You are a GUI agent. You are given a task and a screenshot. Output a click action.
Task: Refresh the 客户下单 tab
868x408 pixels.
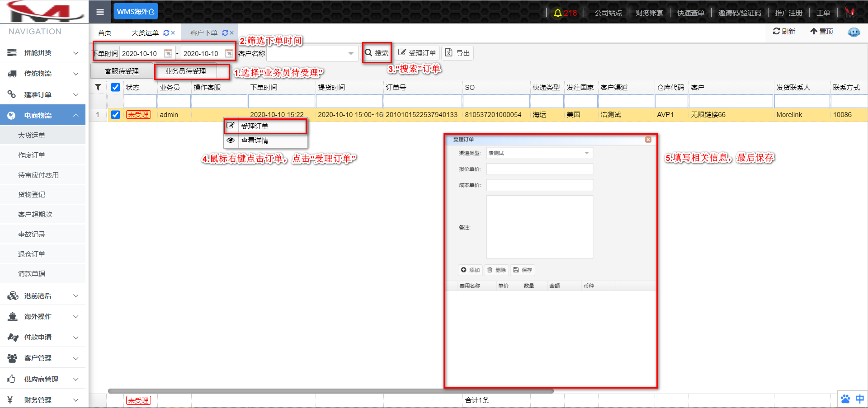pos(225,33)
